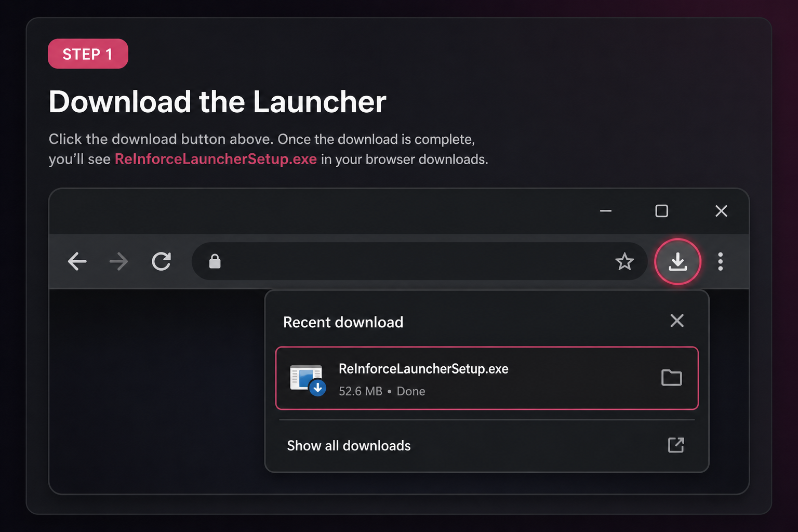Click the pink ReInforceLauncherSetup.exe text link
The height and width of the screenshot is (532, 798).
[216, 159]
